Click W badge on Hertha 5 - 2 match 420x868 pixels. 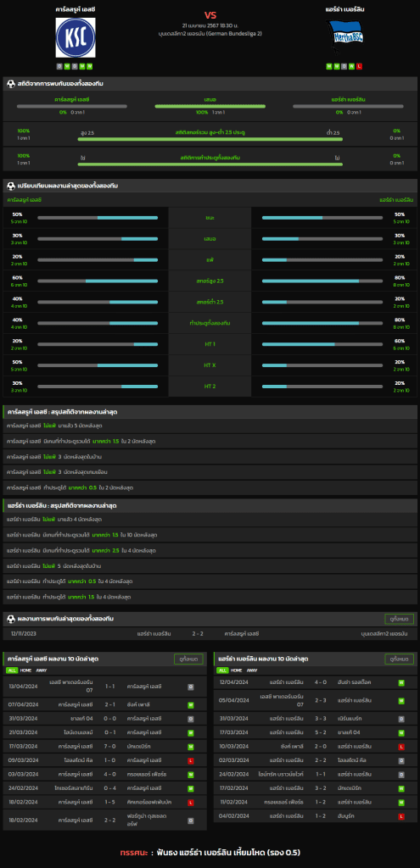401,732
